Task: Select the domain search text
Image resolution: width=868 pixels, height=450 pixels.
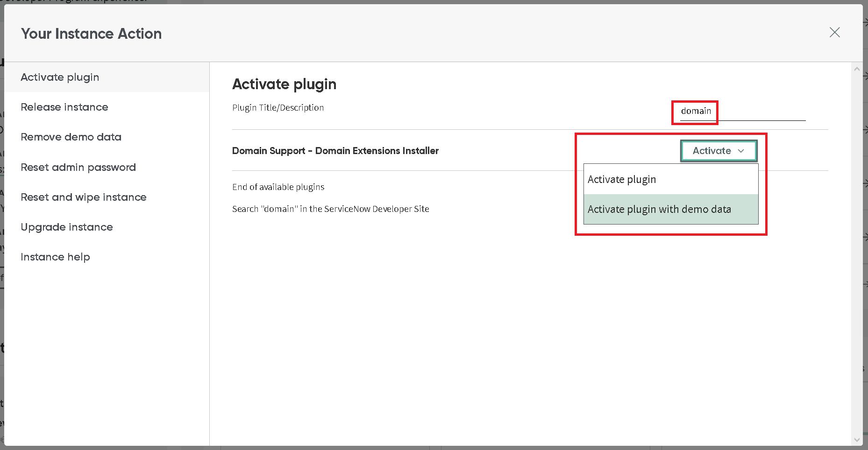Action: [x=696, y=111]
